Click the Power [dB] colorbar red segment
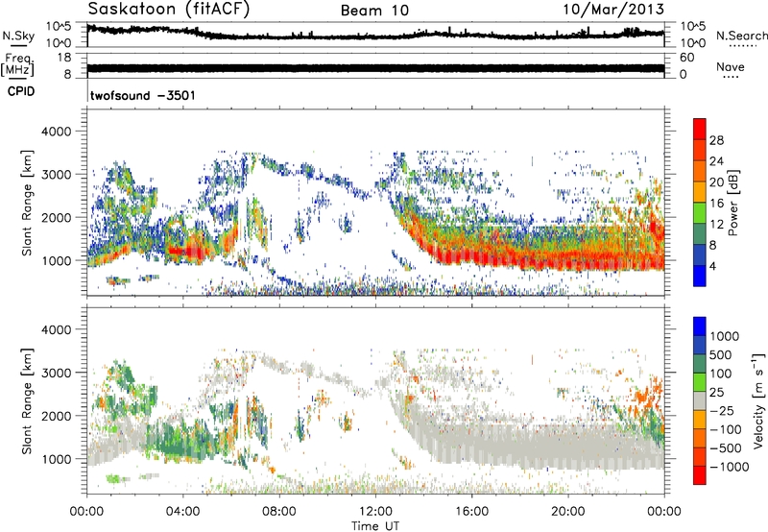This screenshot has height=532, width=768. 700,129
